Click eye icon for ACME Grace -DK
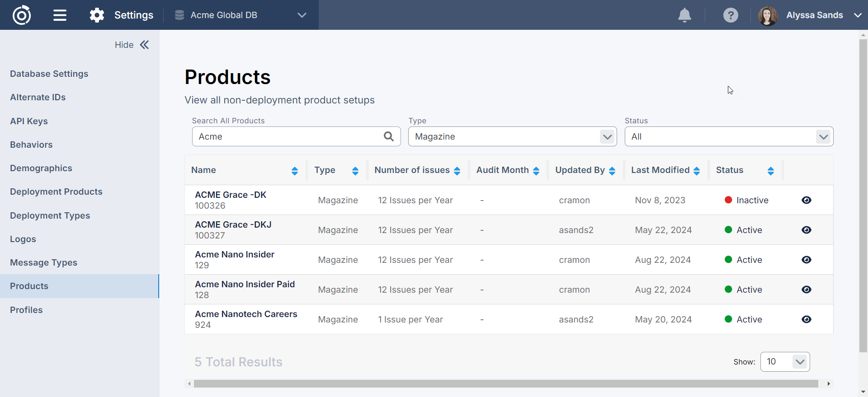868x397 pixels. click(806, 200)
